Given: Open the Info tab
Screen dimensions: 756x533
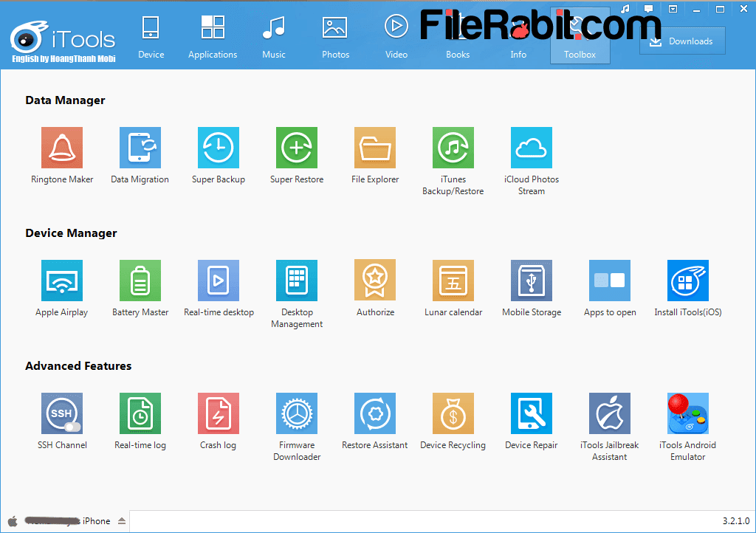Looking at the screenshot, I should tap(518, 37).
